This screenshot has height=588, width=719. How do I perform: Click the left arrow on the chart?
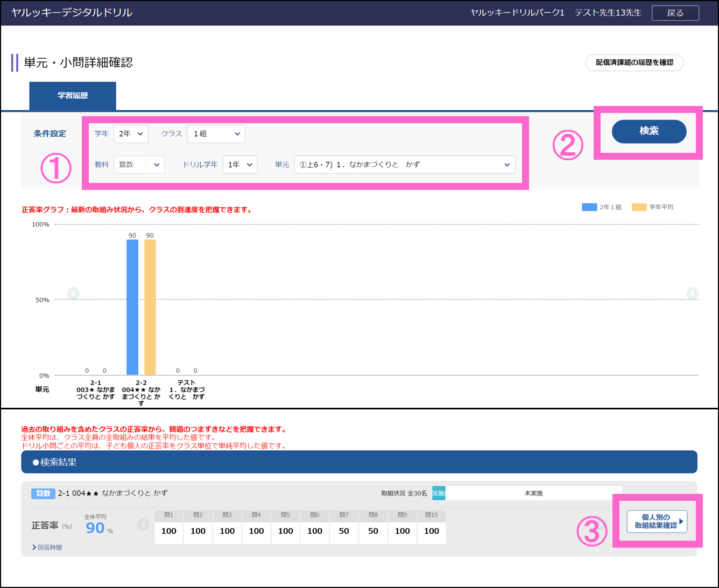74,293
